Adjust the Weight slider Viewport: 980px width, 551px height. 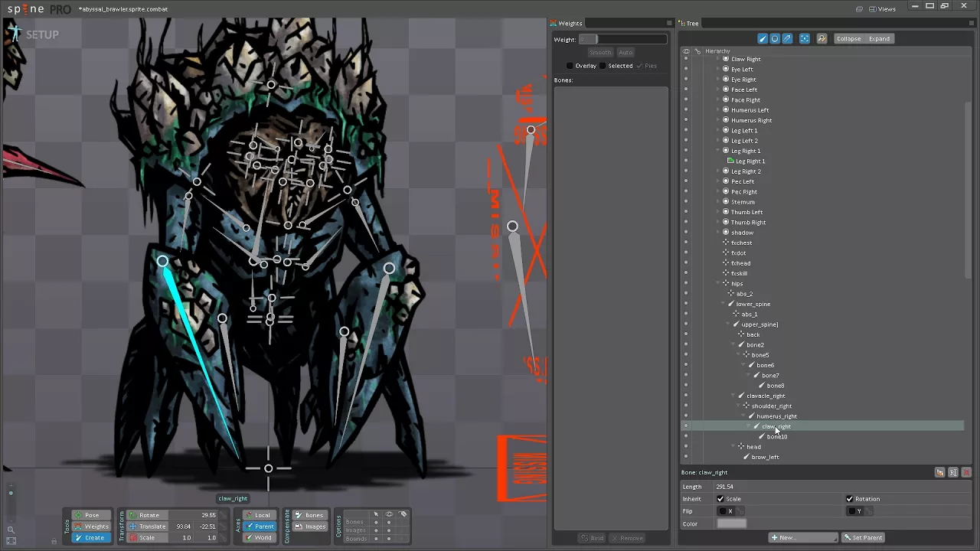[x=623, y=39]
